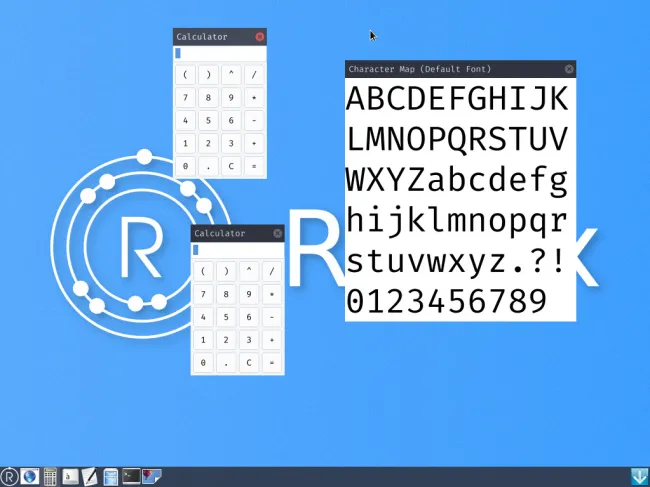Image resolution: width=650 pixels, height=487 pixels.
Task: Click plus (+) in the lower Calculator
Action: 272,340
